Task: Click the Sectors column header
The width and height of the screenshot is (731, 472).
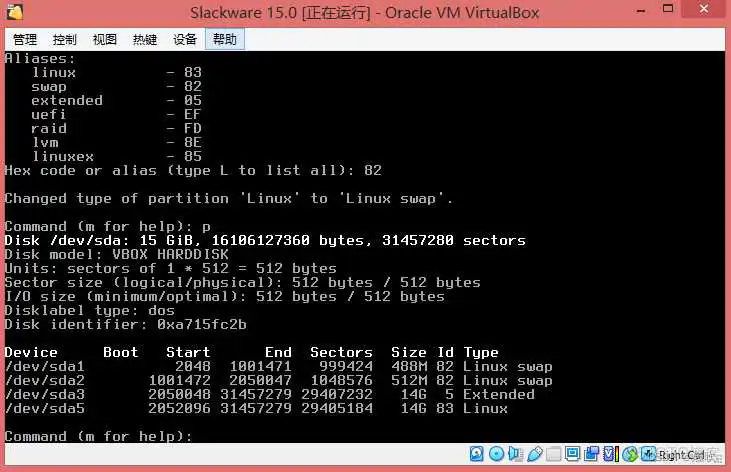Action: [x=341, y=353]
